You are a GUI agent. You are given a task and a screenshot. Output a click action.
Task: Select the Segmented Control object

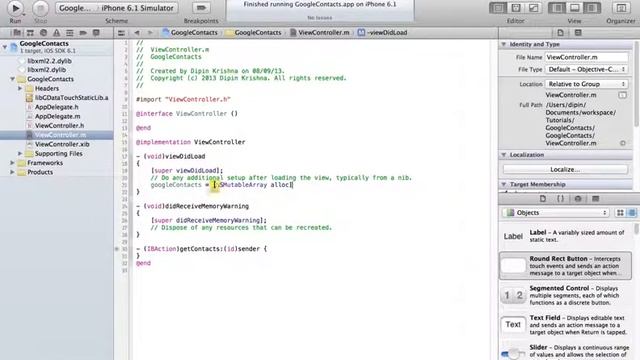[x=565, y=295]
